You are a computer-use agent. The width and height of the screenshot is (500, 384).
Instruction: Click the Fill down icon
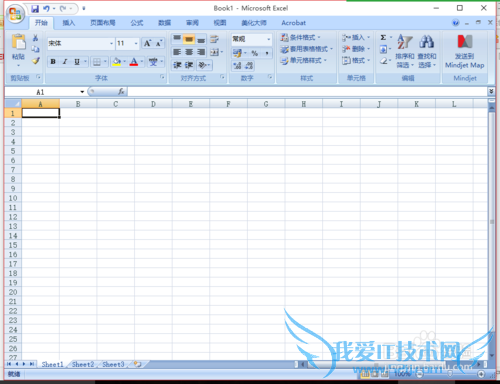[x=383, y=49]
